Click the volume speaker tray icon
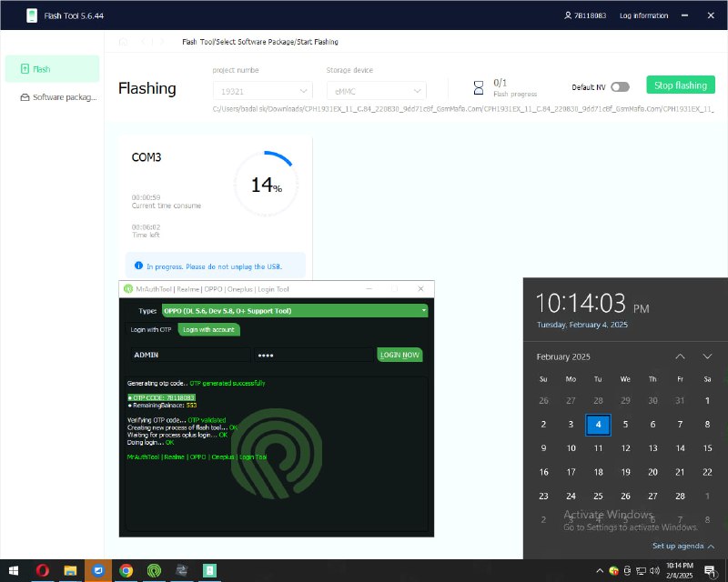728x582 pixels. (x=654, y=571)
